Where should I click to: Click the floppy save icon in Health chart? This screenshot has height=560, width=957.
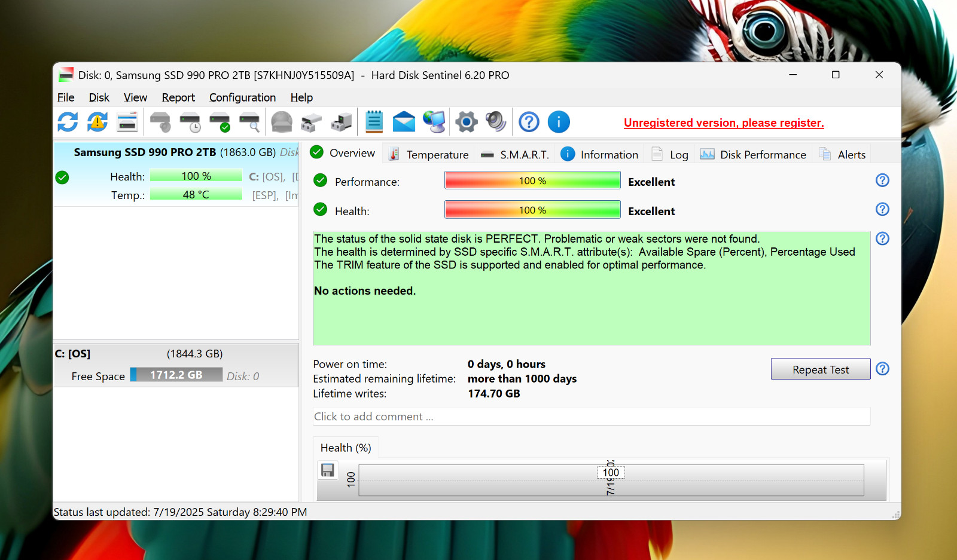[x=328, y=470]
